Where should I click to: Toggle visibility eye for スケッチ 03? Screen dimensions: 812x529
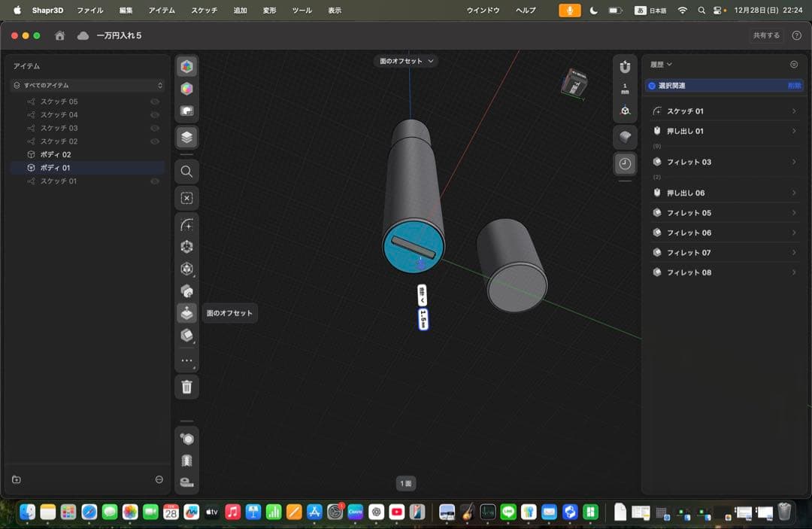155,128
